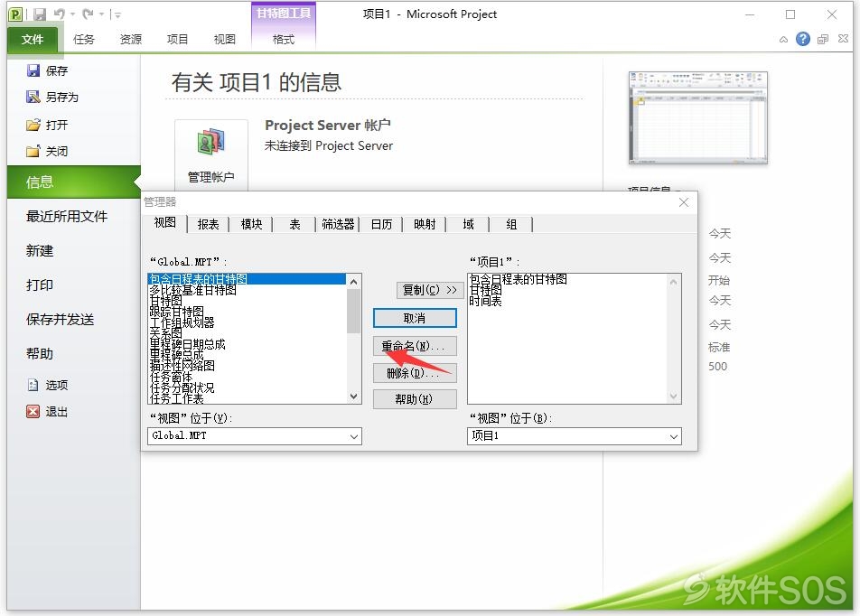Click the Redo arrow in title bar
The width and height of the screenshot is (860, 616).
pyautogui.click(x=88, y=14)
